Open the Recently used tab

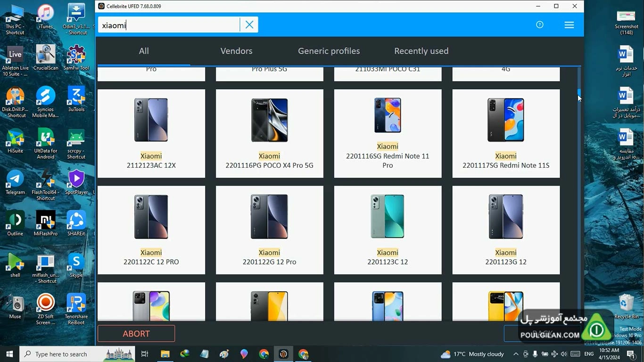point(421,51)
